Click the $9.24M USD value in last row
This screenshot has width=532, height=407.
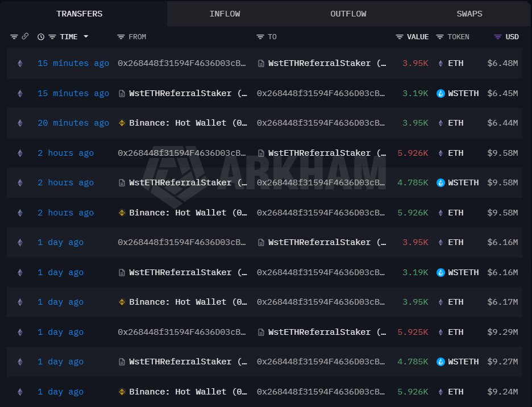point(502,392)
